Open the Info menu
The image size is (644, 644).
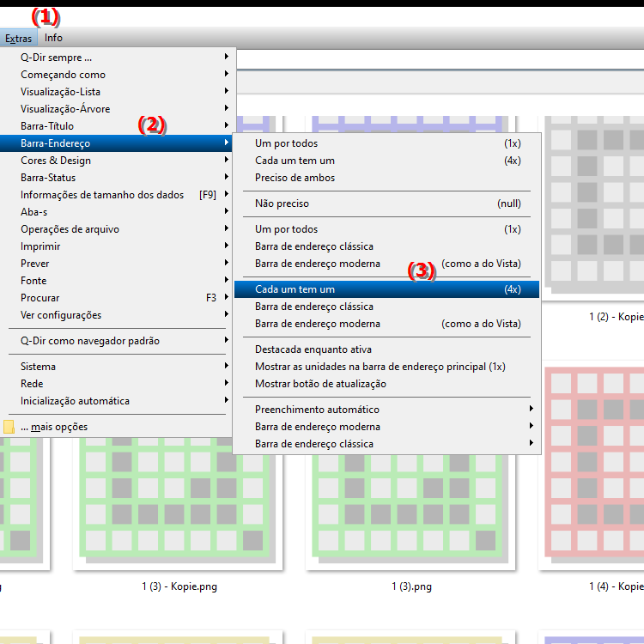(53, 38)
